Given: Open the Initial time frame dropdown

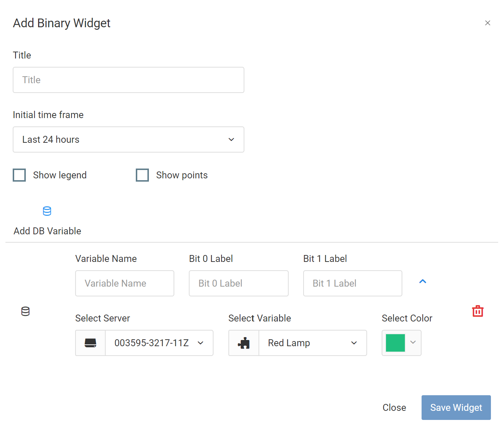Looking at the screenshot, I should (129, 139).
